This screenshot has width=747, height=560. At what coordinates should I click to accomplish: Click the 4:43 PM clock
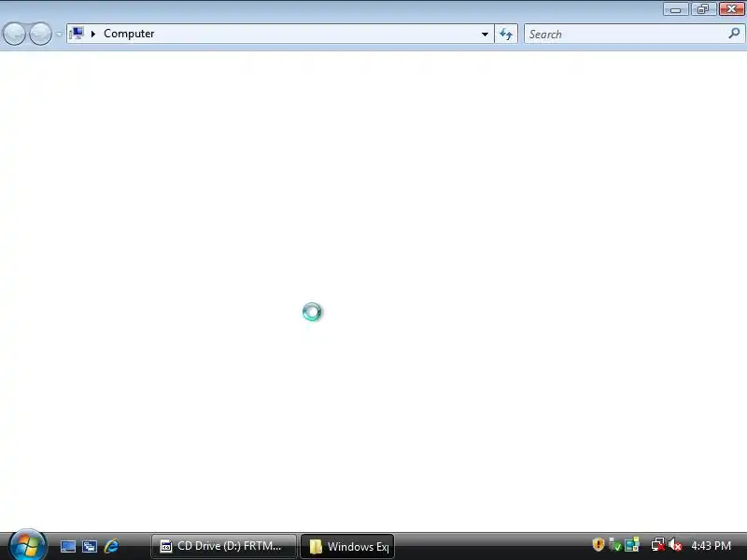[x=711, y=546]
